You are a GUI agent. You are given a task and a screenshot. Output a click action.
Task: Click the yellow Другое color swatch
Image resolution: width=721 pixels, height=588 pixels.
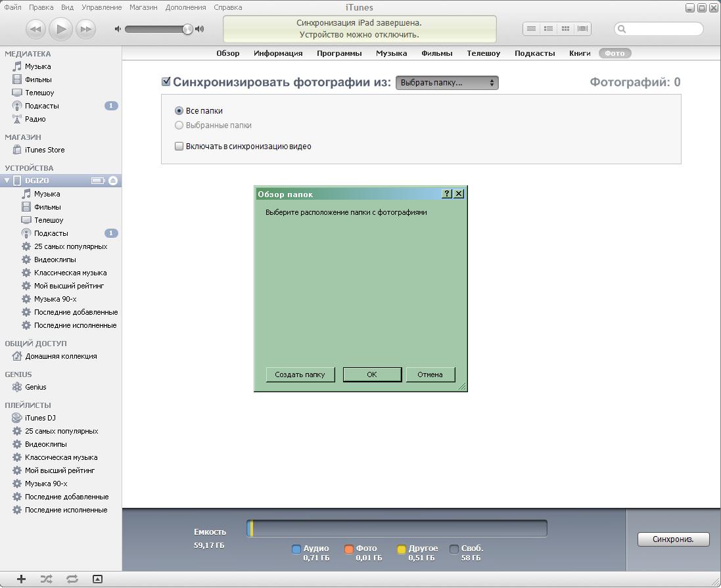[402, 549]
